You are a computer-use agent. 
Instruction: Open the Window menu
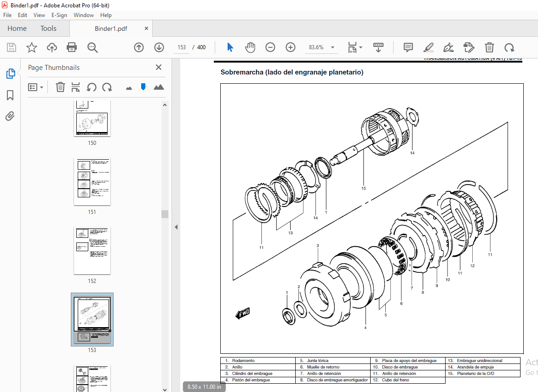coord(83,15)
